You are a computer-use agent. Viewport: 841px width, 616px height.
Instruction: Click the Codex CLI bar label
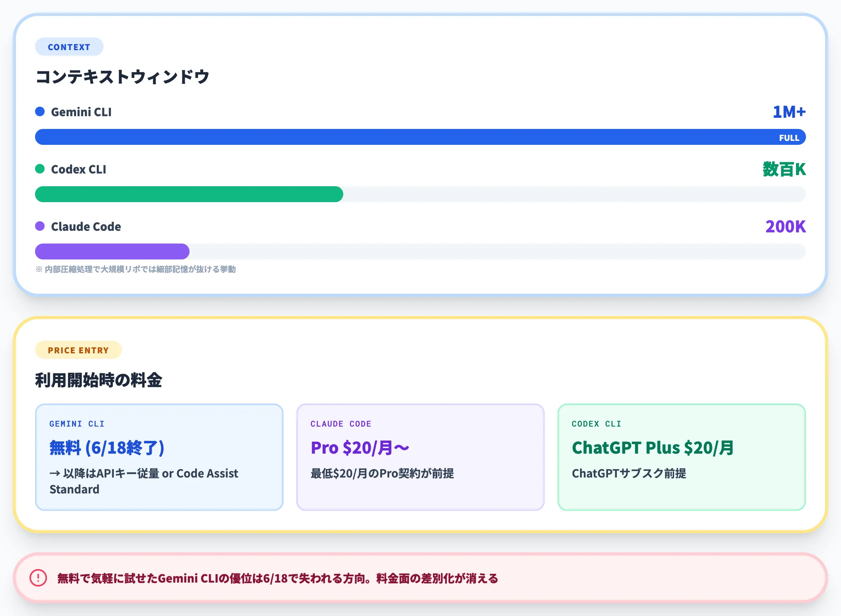[x=78, y=169]
